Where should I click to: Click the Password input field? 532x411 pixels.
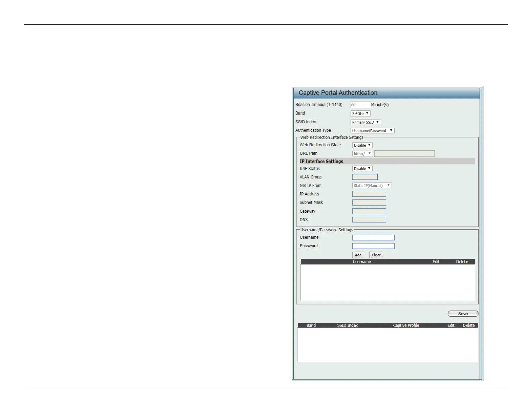click(x=373, y=246)
